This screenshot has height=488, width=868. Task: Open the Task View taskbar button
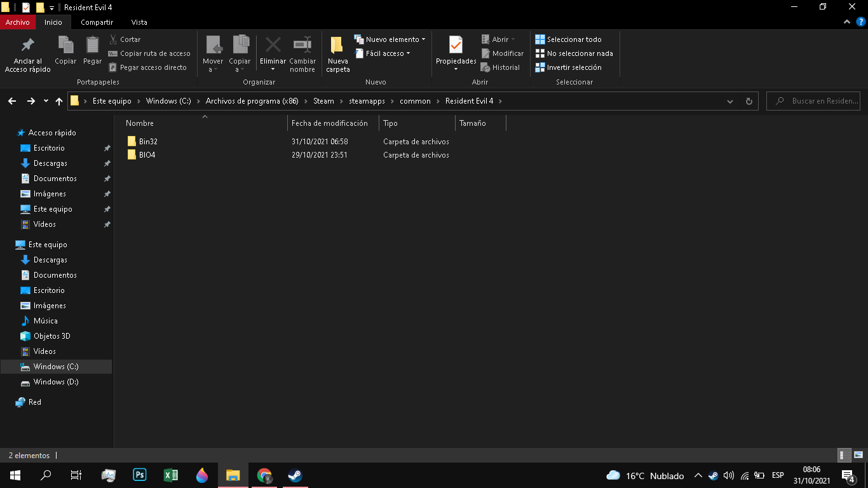76,475
